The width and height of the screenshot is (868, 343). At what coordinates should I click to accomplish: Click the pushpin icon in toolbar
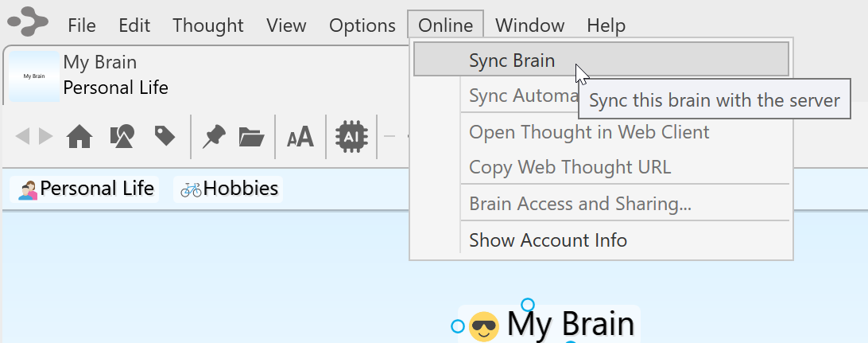(212, 137)
